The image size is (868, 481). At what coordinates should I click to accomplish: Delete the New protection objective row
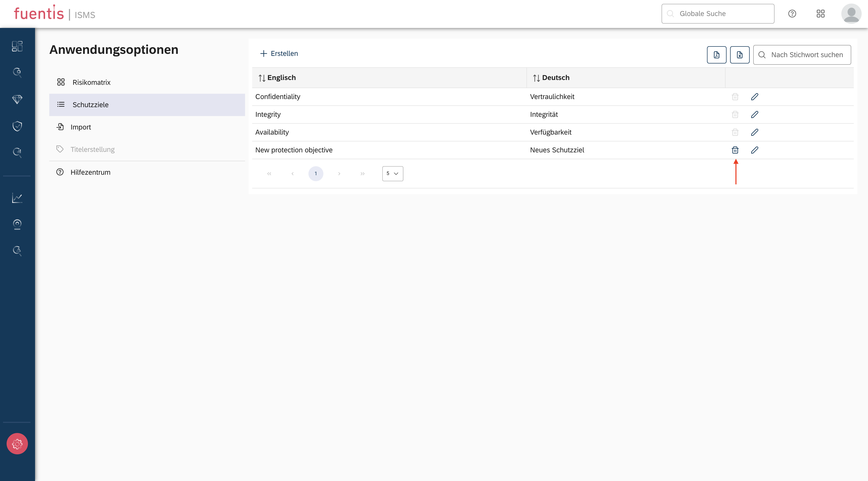pos(735,150)
